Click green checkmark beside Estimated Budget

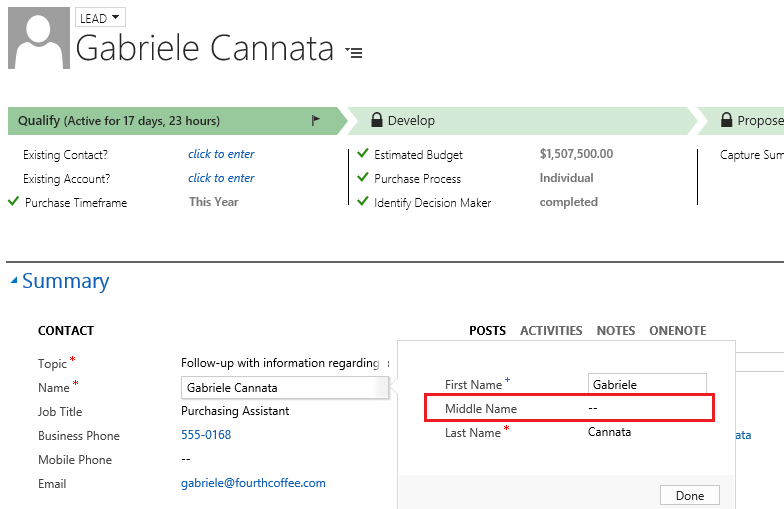(363, 153)
